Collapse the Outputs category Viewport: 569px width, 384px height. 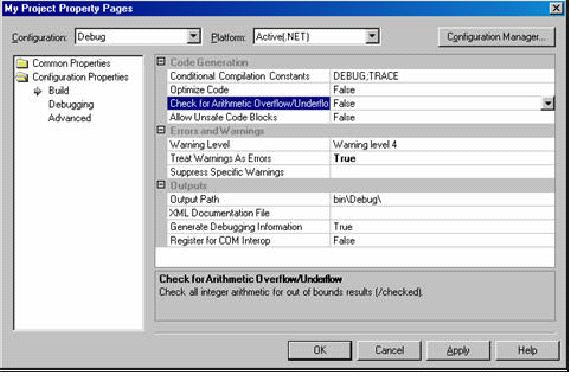click(161, 185)
